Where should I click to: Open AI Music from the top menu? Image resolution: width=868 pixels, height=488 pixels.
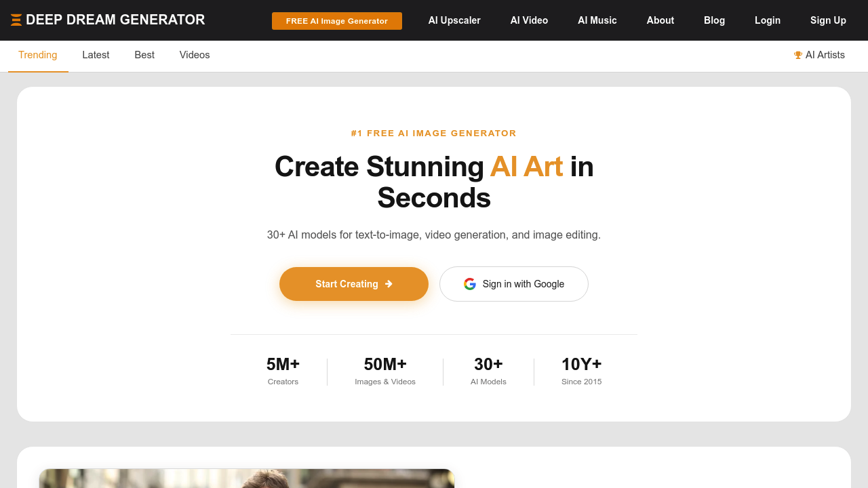[597, 20]
